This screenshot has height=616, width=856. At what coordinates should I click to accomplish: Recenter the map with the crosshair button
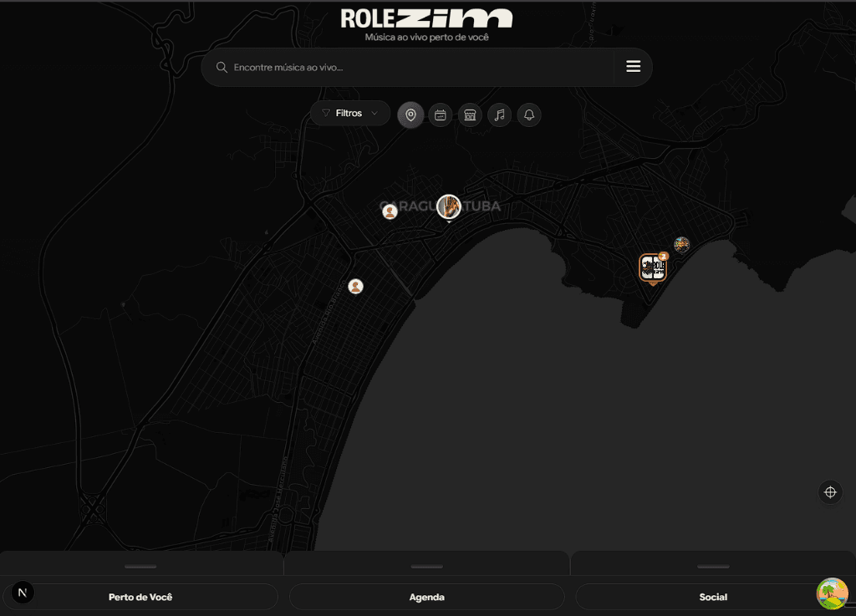click(x=830, y=492)
